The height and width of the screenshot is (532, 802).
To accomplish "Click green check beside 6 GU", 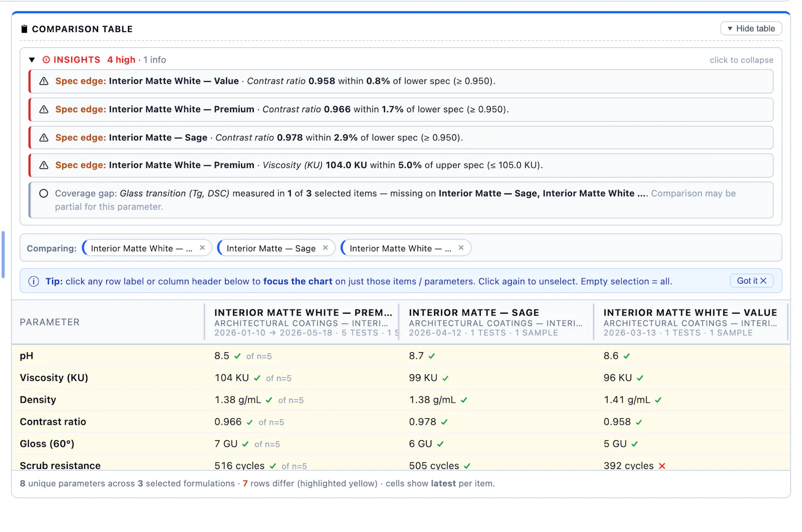I will pos(441,444).
